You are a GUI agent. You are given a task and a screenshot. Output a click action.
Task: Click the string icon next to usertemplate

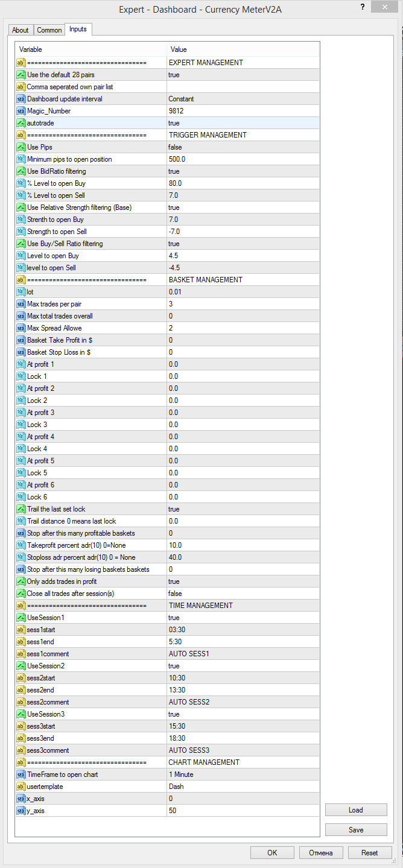coord(21,787)
